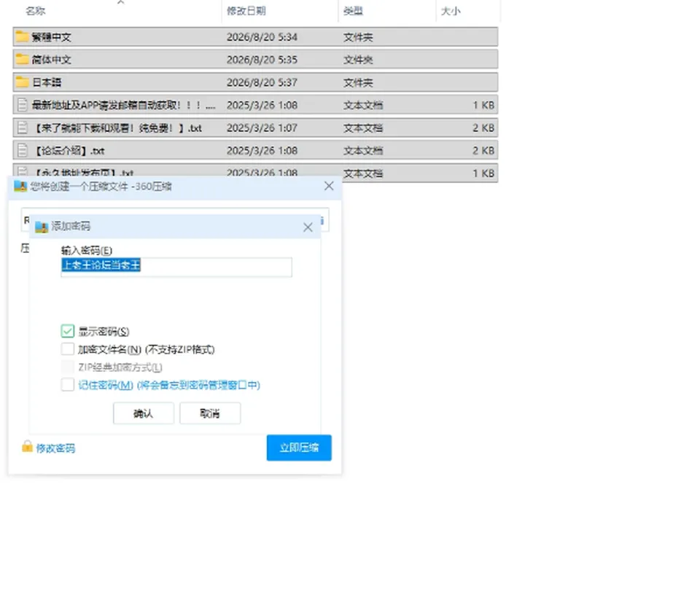Sort by the 修改日期 column header
This screenshot has height=608, width=700.
246,11
